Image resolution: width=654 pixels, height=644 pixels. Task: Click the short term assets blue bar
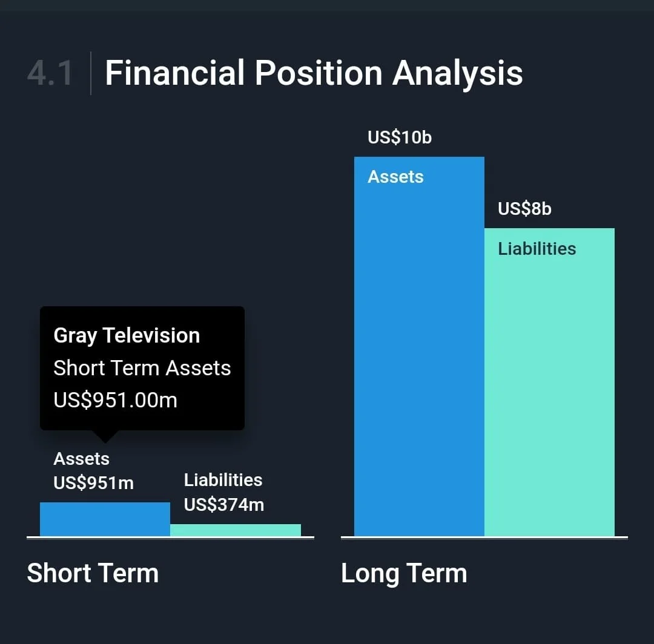105,519
